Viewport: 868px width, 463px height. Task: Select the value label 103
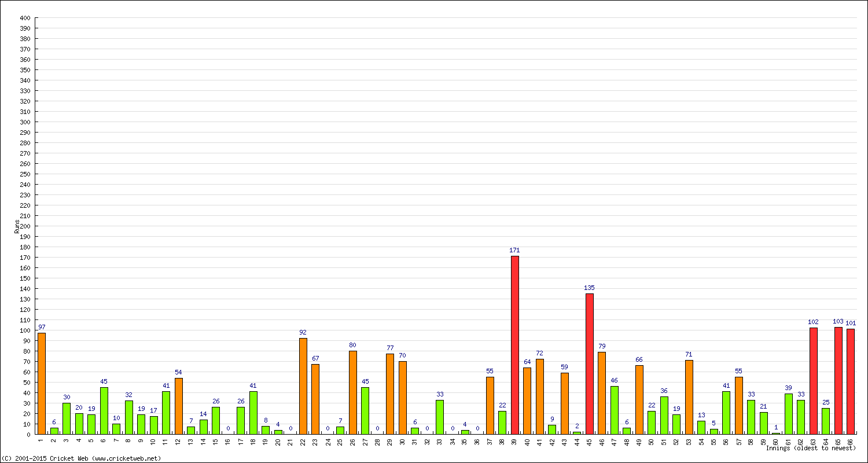tap(838, 321)
